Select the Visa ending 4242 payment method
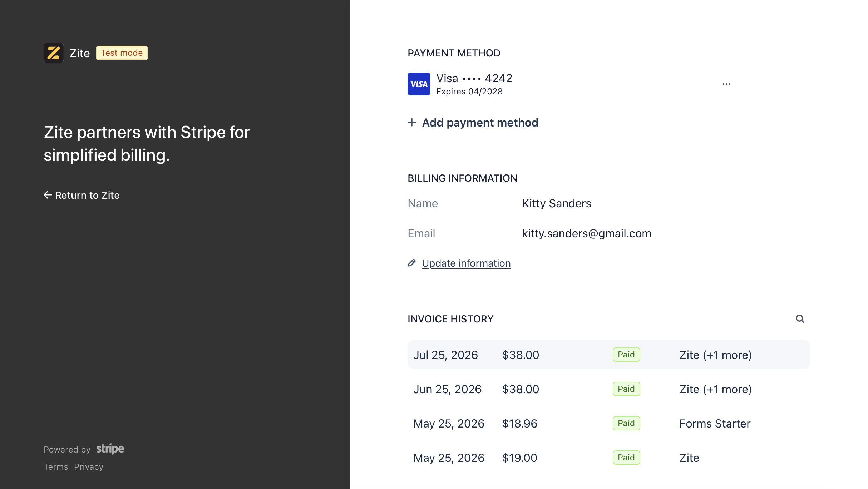The image size is (868, 489). [x=460, y=84]
